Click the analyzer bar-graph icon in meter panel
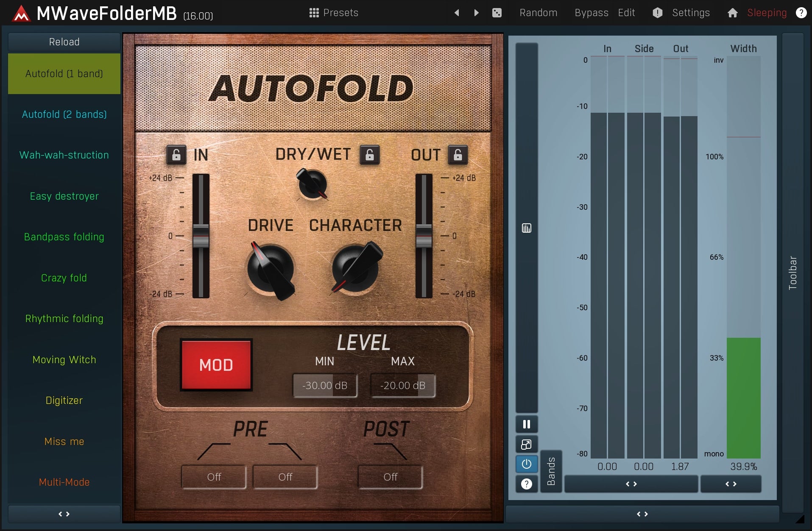 [x=526, y=228]
